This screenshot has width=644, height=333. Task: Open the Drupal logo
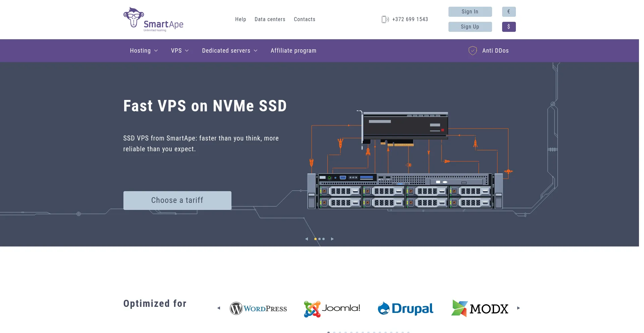pos(406,309)
